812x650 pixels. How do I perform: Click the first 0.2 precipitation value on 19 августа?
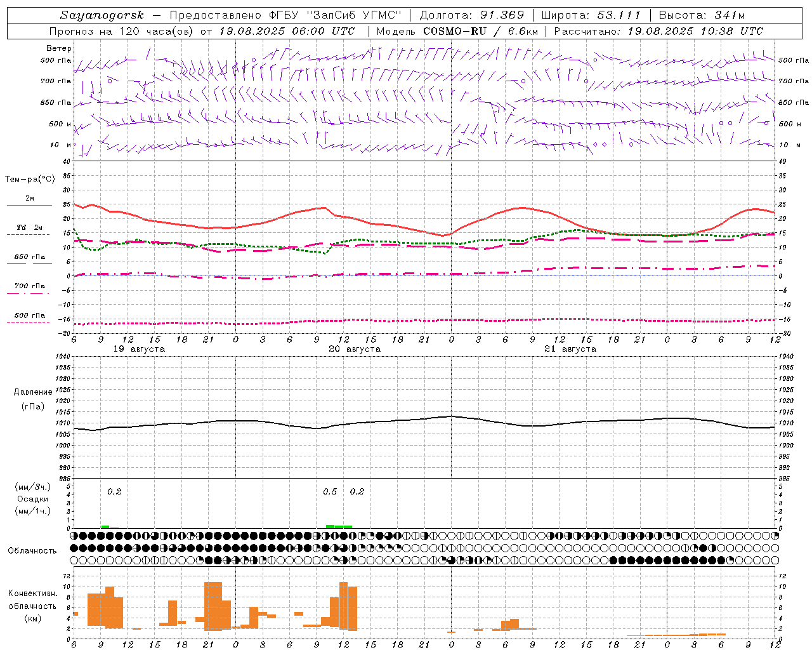[114, 492]
